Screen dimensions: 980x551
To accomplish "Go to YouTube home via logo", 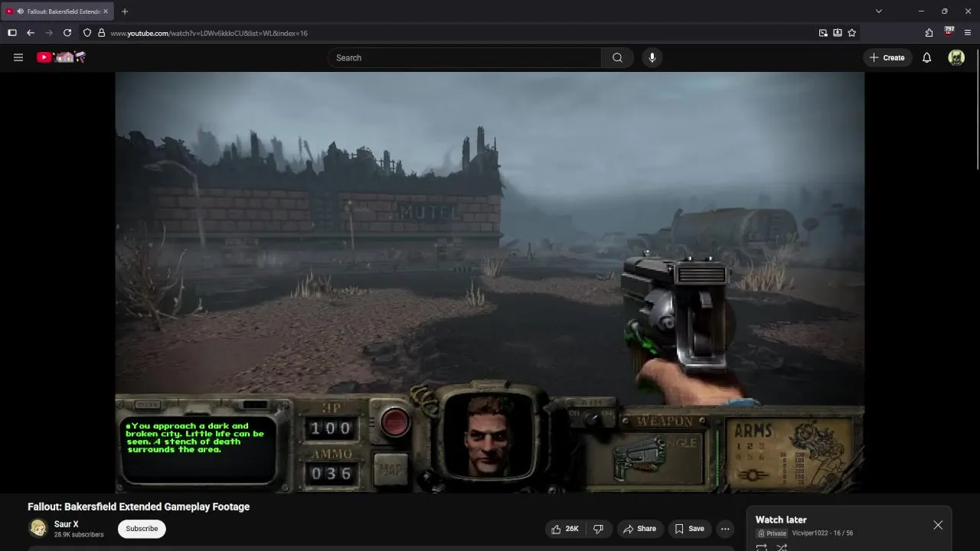I will click(x=61, y=57).
